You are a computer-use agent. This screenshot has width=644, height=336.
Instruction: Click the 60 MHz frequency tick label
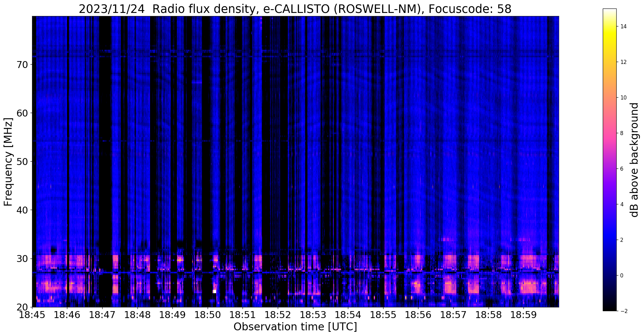tap(22, 113)
